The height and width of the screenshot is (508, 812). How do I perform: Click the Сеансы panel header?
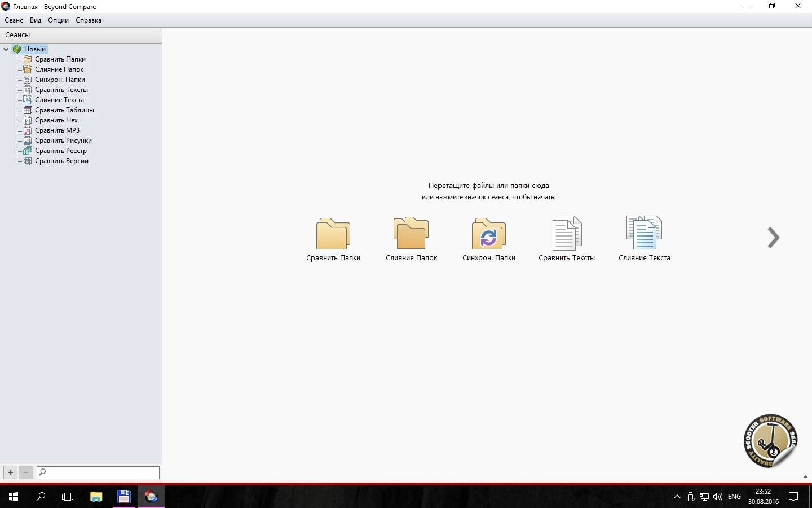click(x=81, y=35)
